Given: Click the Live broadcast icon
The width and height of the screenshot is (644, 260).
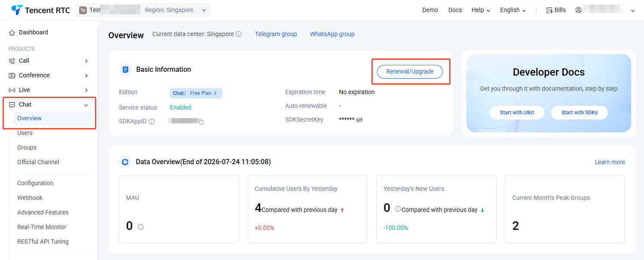Looking at the screenshot, I should [12, 90].
